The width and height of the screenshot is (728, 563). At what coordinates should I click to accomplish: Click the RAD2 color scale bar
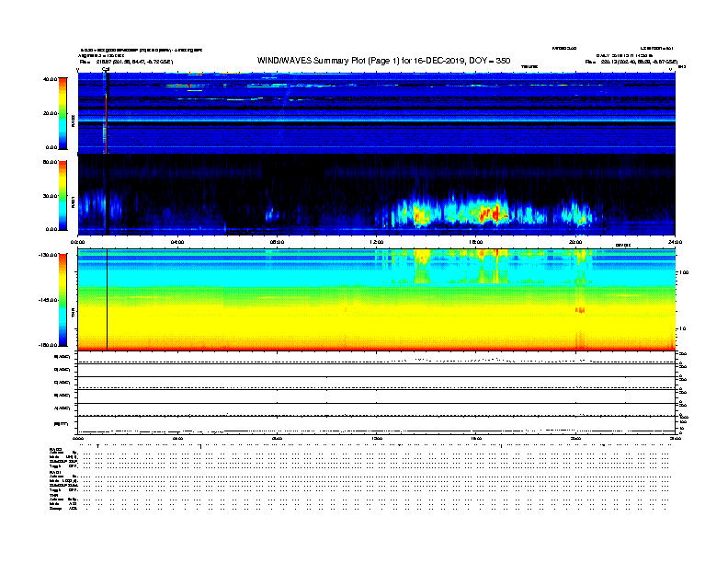(63, 113)
